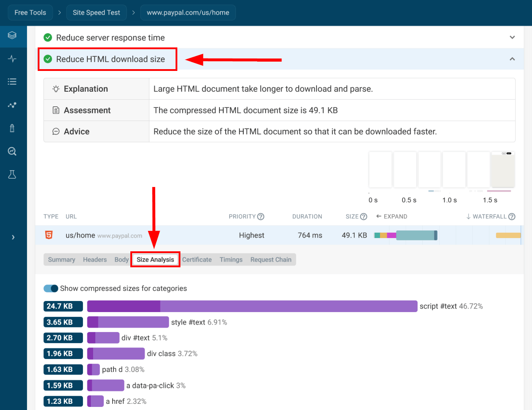Click the help icon beside WATERFALL
532x410 pixels.
tap(512, 217)
